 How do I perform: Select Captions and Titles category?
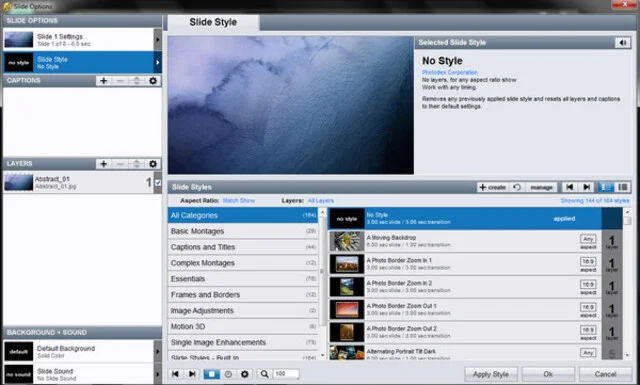[243, 247]
